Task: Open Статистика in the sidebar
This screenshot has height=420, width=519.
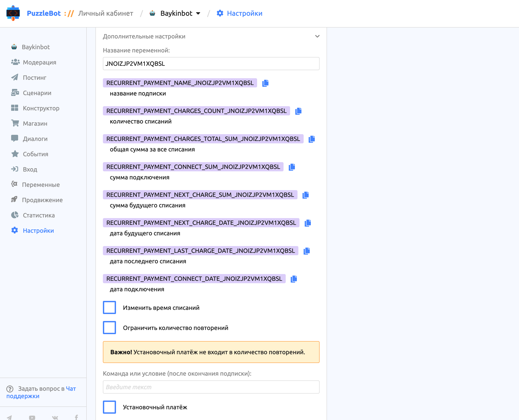Action: point(33,215)
